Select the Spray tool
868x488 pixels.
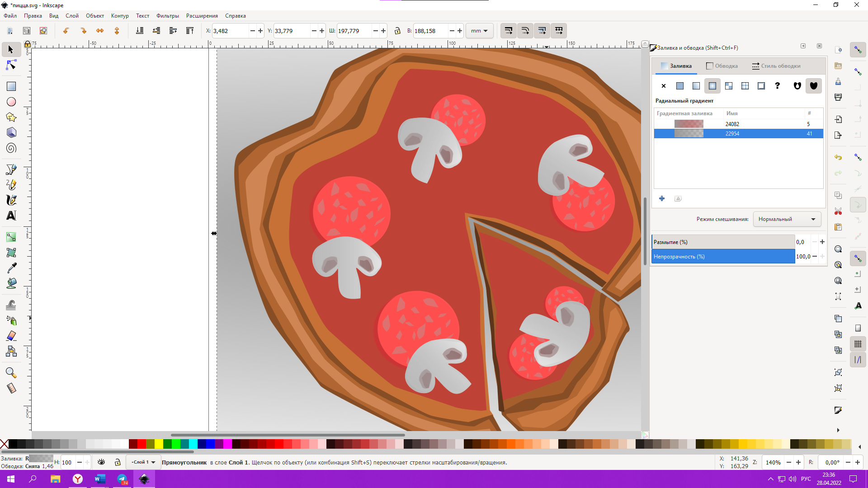[11, 320]
